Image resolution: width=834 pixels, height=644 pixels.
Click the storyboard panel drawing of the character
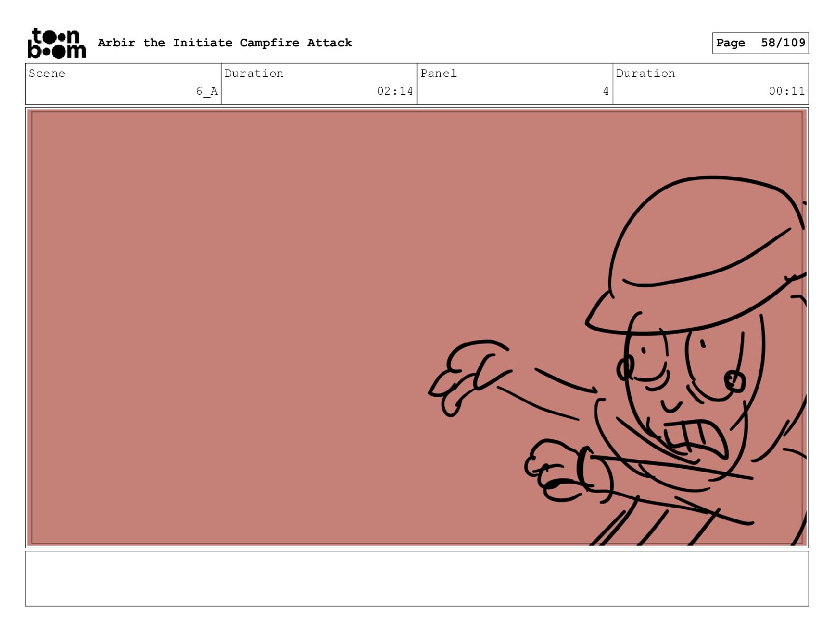coord(417,328)
